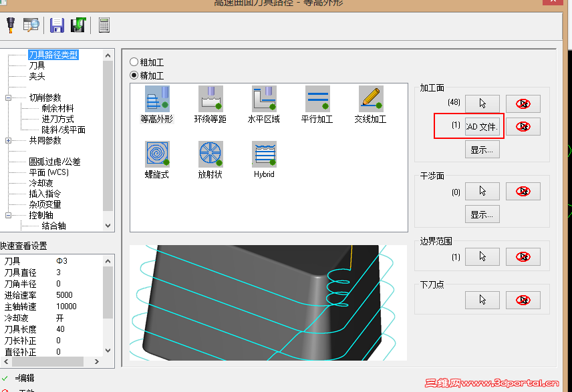Click quick-view horizontal scroll-left arrow
Screen dimensions: 572x392
pos(6,361)
